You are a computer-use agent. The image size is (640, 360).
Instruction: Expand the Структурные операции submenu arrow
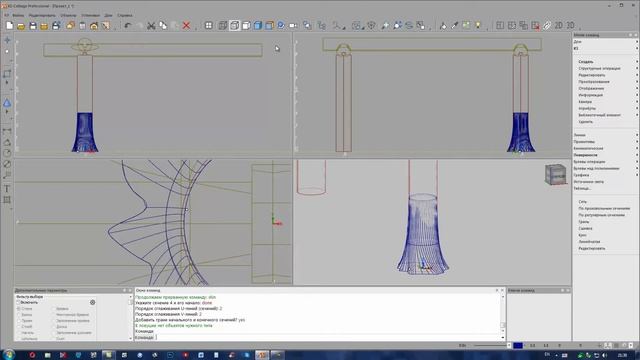click(636, 69)
